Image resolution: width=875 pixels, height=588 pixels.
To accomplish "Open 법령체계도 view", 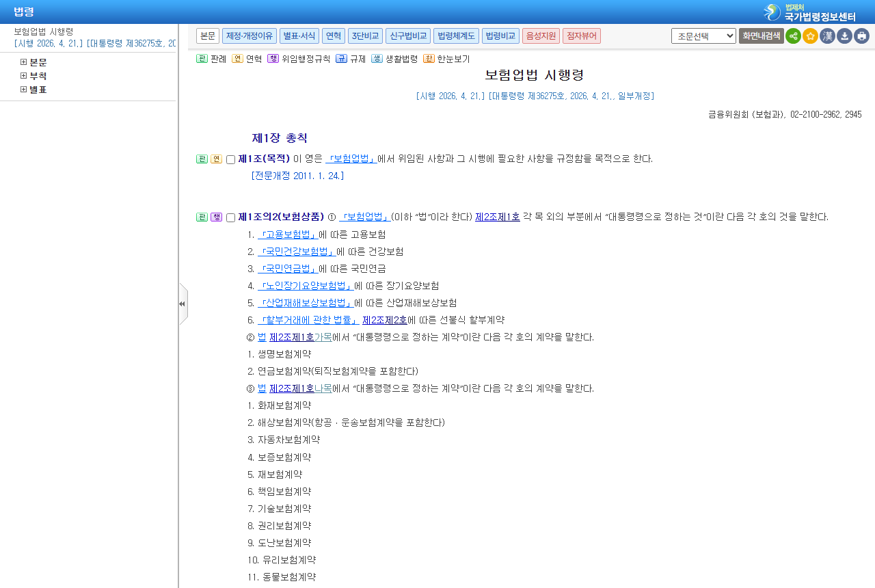I will 456,36.
